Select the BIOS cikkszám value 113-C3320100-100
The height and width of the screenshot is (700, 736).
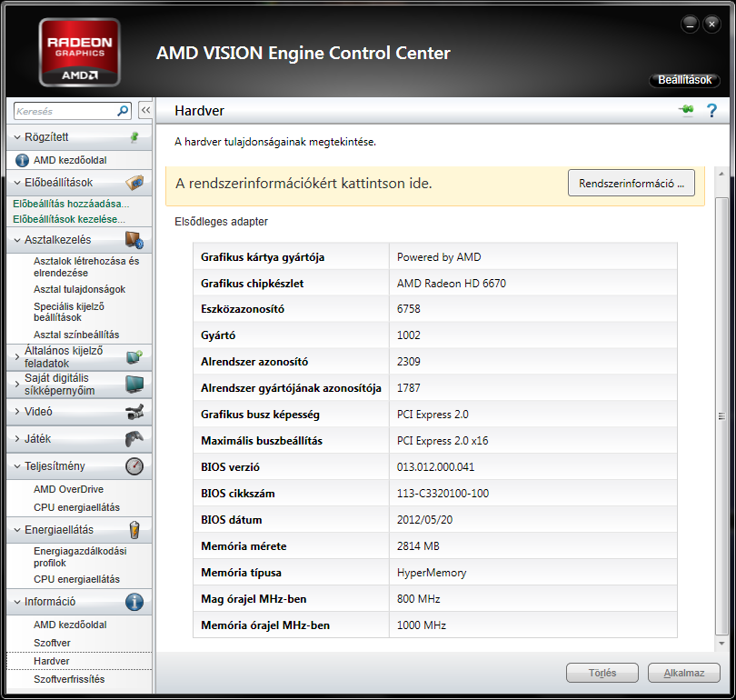[443, 494]
